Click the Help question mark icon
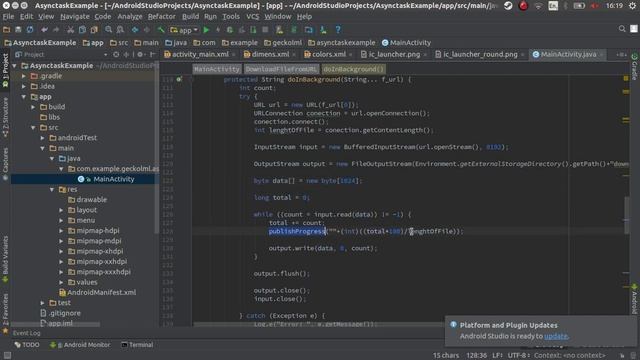The image size is (640, 360). 338,30
